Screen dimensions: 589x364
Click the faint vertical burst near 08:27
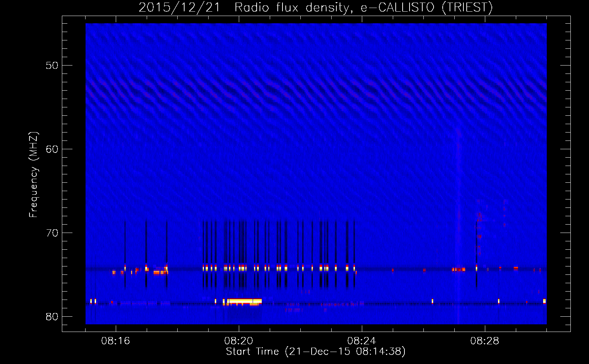pos(458,226)
